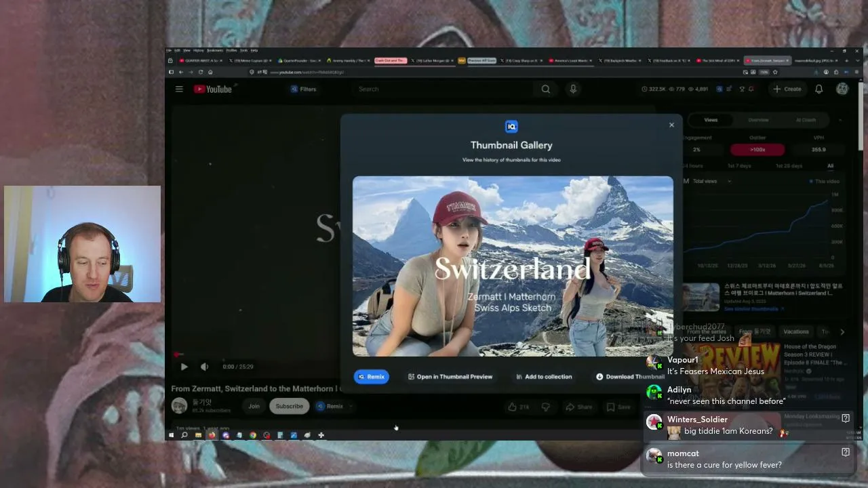Switch to the AI Coach tab
This screenshot has width=868, height=488.
[806, 120]
